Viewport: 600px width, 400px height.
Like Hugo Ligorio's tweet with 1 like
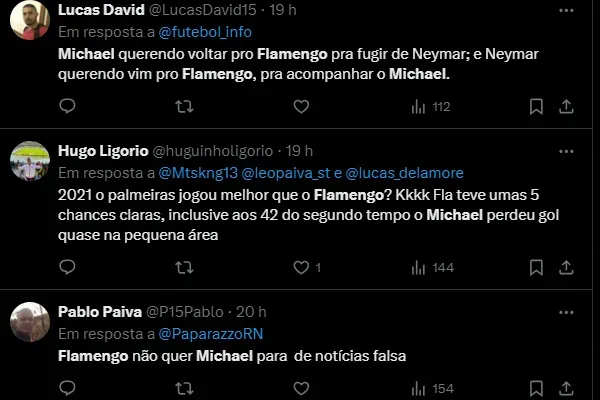point(307,267)
